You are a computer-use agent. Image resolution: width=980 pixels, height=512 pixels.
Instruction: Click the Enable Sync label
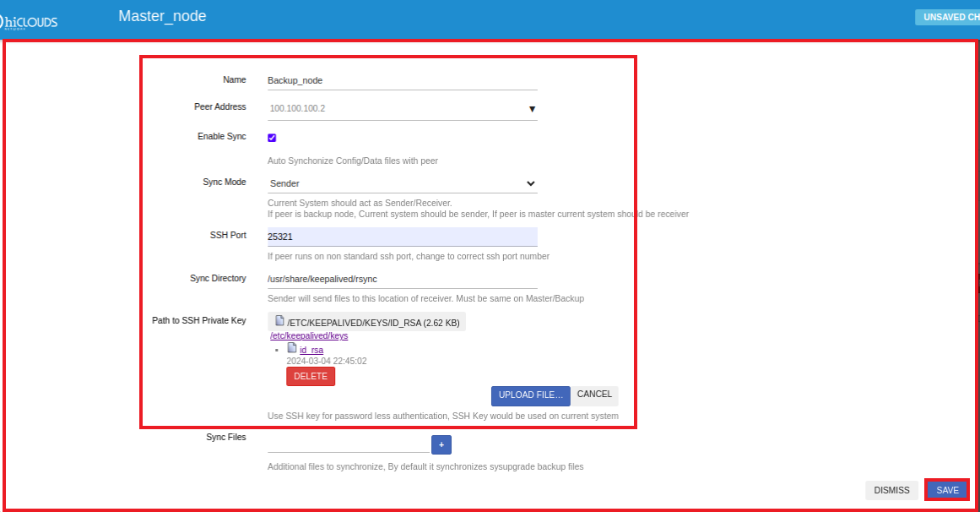coord(222,137)
